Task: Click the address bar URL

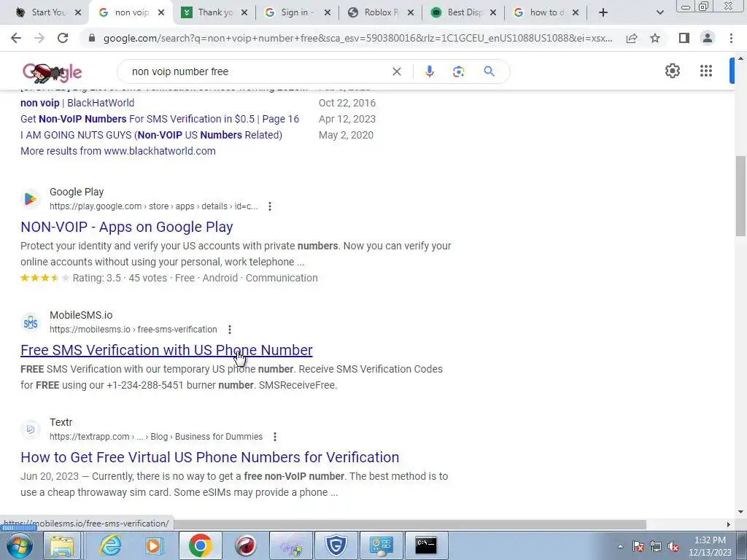Action: pos(357,38)
